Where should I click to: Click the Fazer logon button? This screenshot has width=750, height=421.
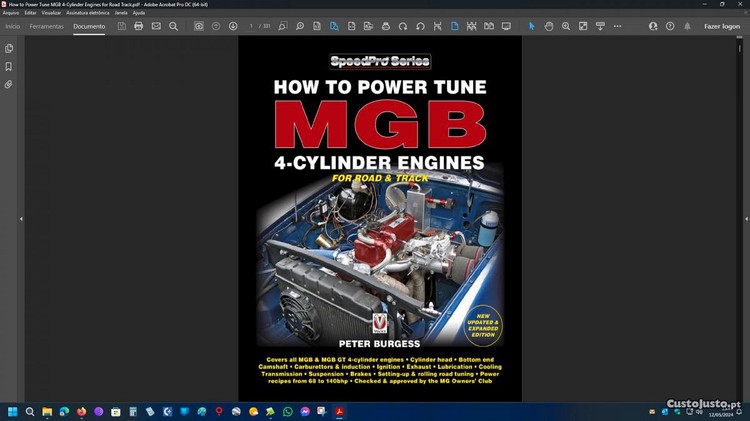pyautogui.click(x=722, y=26)
